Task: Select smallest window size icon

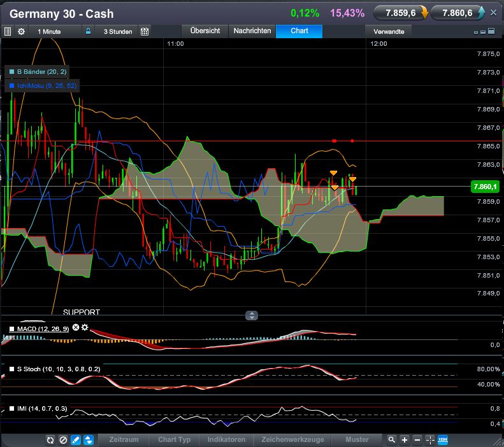Action: point(476,32)
